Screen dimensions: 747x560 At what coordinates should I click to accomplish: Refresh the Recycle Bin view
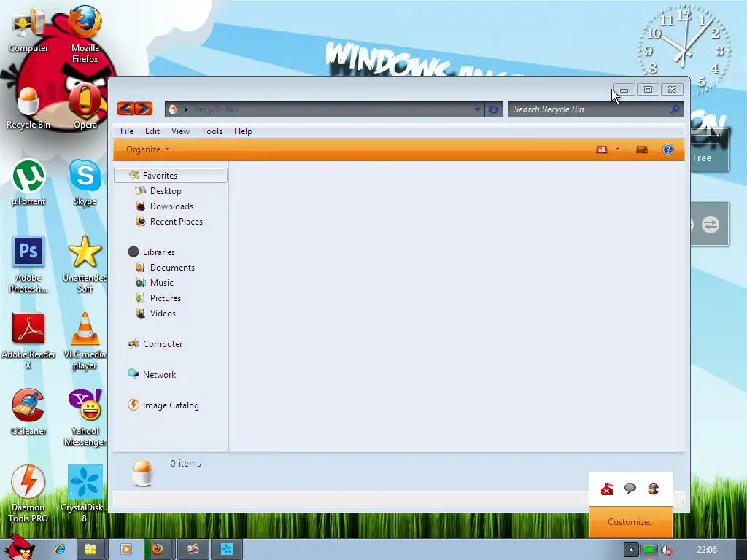494,109
